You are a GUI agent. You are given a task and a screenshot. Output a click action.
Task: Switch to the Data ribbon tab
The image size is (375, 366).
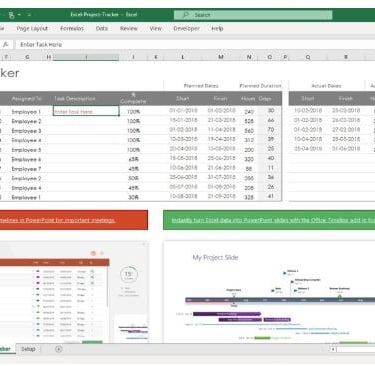click(102, 29)
